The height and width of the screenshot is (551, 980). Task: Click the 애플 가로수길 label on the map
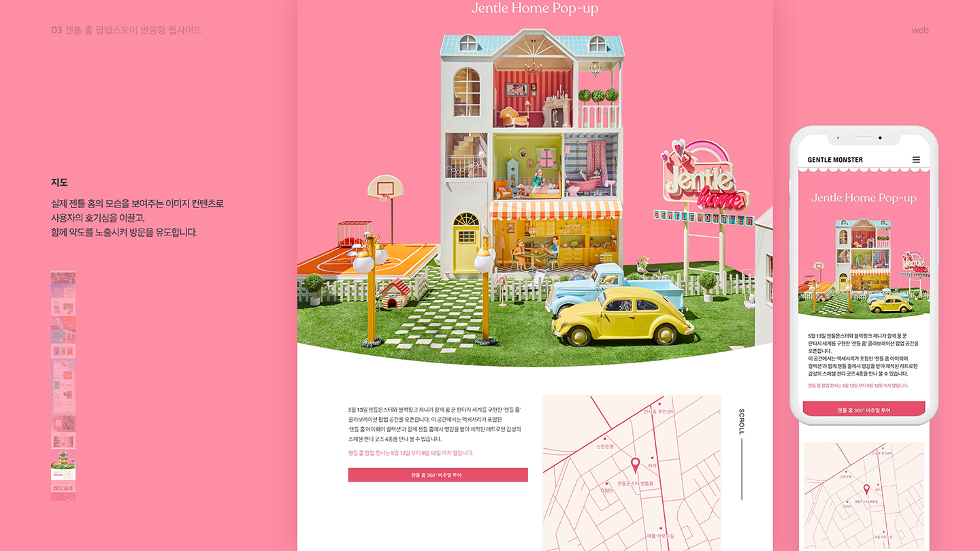pos(661,535)
